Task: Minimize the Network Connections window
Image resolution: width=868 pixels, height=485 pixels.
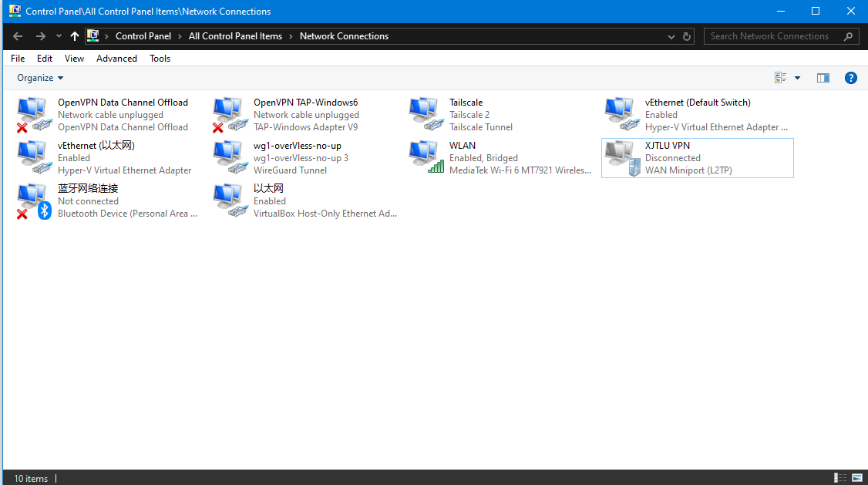Action: 781,11
